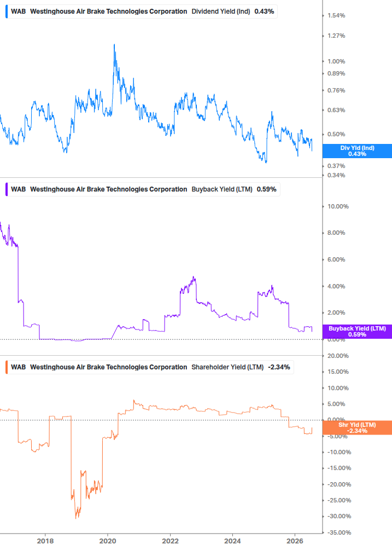Screen dimensions: 392x550
Task: Click the -35.00% axis label
Action: pos(339,533)
